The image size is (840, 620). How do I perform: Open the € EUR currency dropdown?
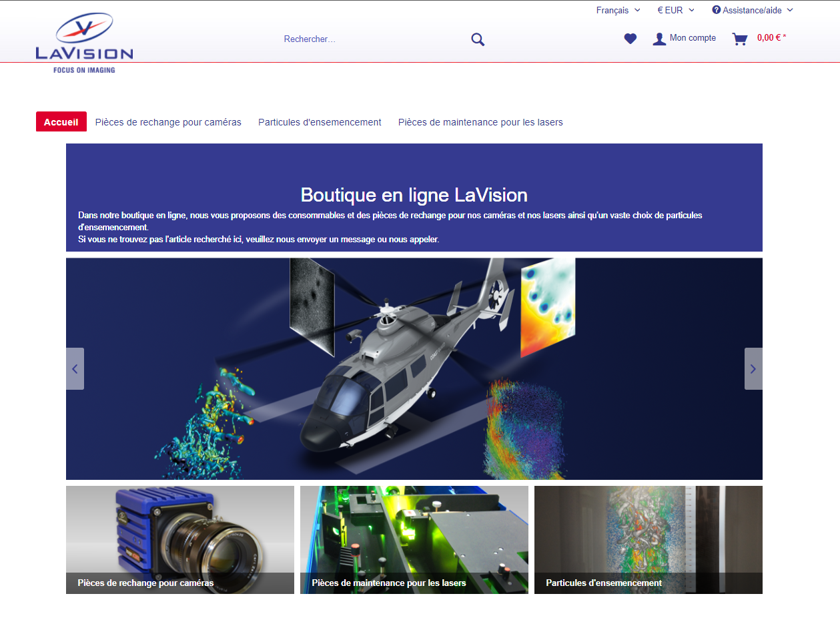coord(675,10)
